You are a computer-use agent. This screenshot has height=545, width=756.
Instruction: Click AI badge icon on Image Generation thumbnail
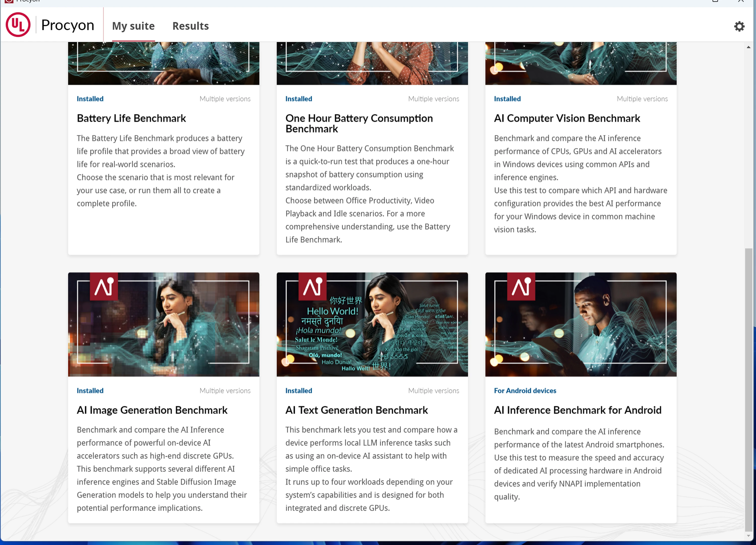point(104,286)
